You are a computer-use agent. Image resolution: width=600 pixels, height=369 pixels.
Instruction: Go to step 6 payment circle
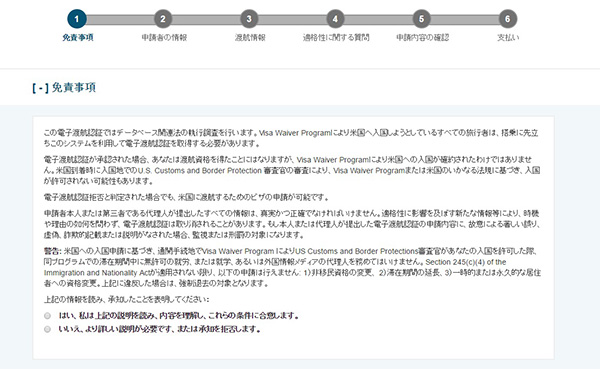[508, 19]
